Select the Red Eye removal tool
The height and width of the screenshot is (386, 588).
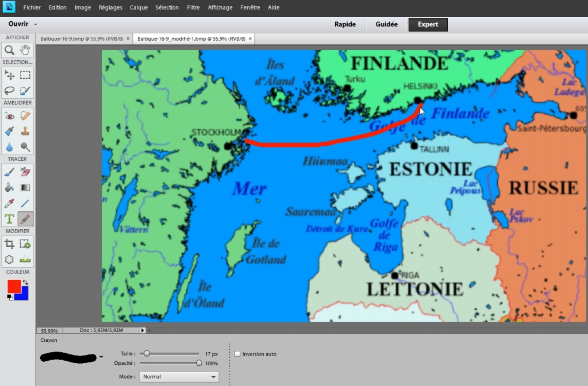click(x=9, y=115)
